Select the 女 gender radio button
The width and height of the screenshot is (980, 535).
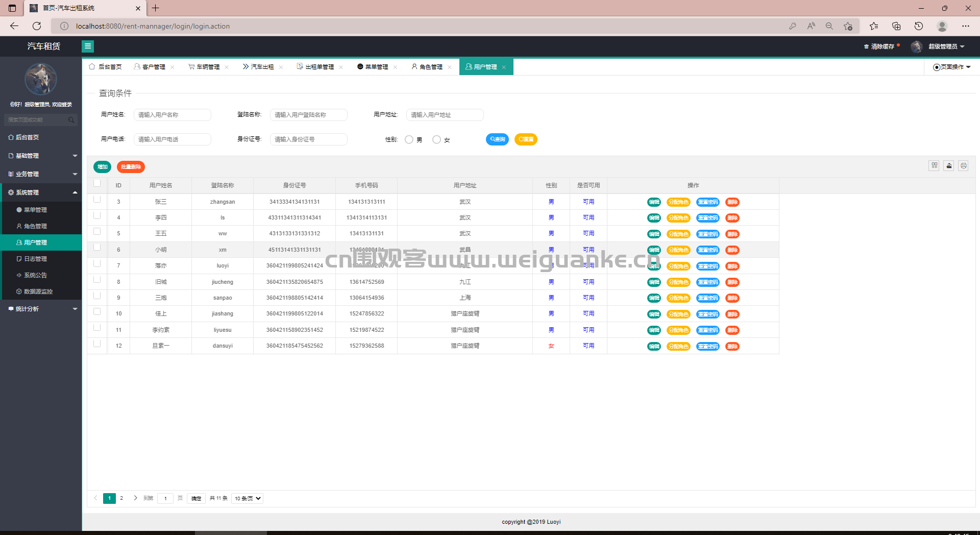click(436, 139)
